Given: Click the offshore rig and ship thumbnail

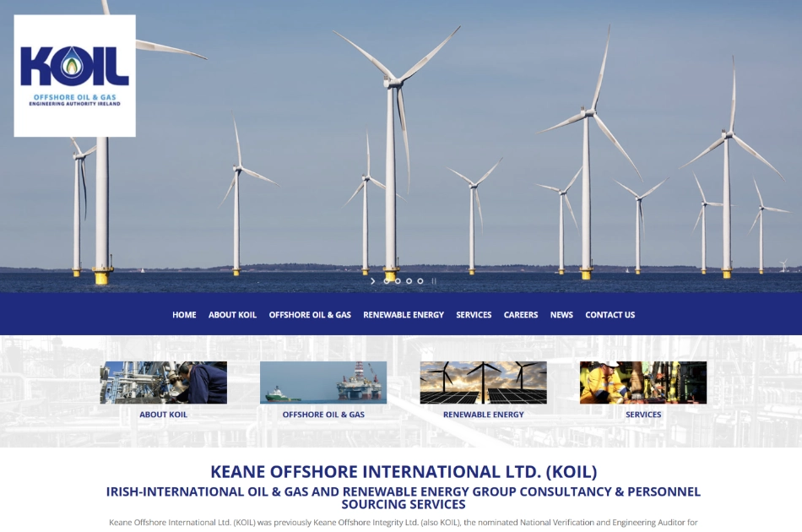Looking at the screenshot, I should pos(323,383).
